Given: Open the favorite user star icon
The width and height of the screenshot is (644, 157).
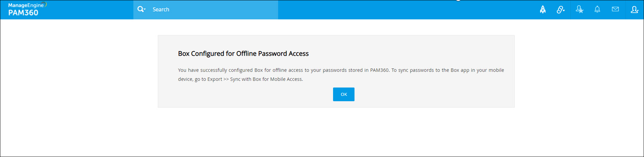Looking at the screenshot, I should (579, 10).
